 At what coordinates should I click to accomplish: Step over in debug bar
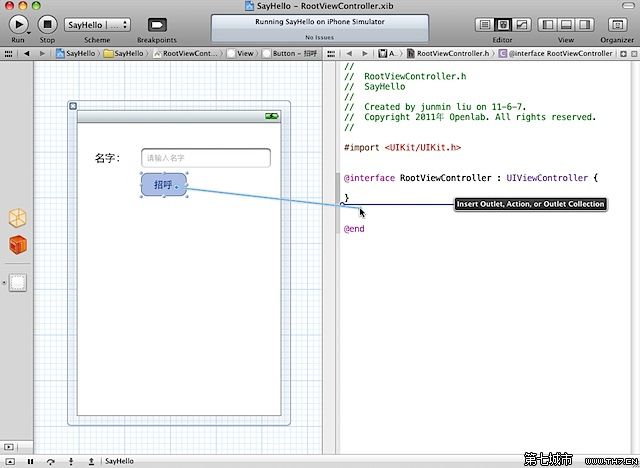point(51,461)
